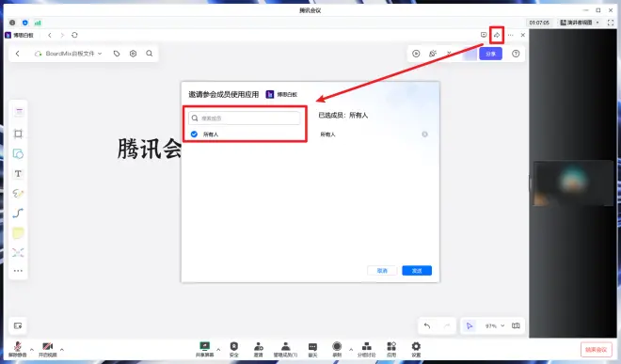Select the text T tool
This screenshot has width=621, height=364.
[x=18, y=173]
